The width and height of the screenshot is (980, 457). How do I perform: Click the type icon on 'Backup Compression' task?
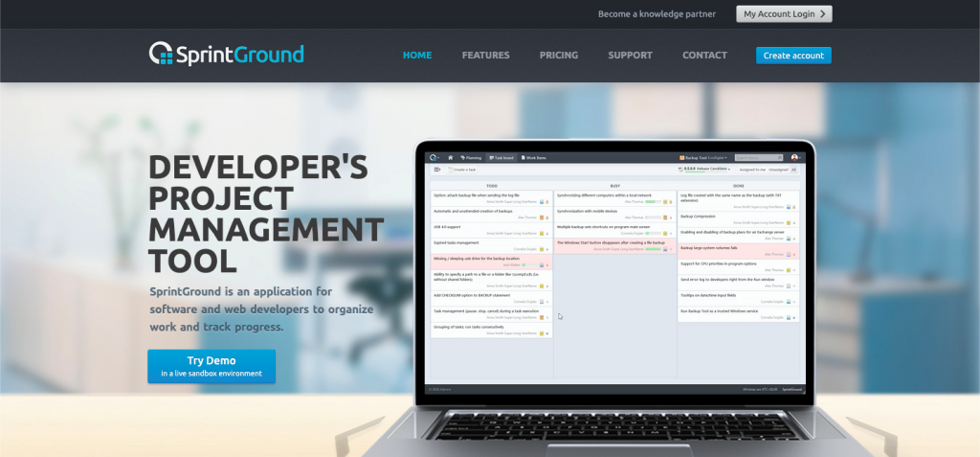tap(789, 222)
